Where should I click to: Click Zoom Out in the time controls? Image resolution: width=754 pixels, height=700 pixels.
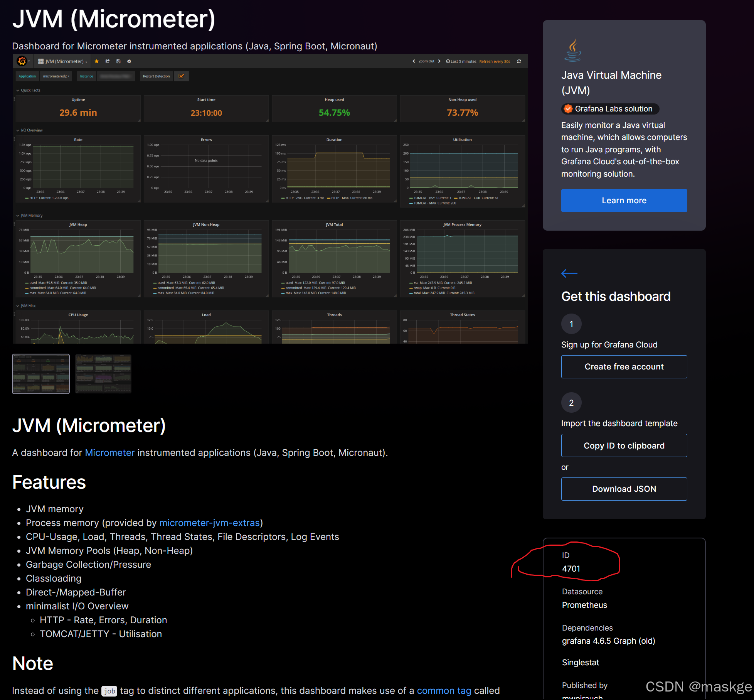pyautogui.click(x=426, y=61)
